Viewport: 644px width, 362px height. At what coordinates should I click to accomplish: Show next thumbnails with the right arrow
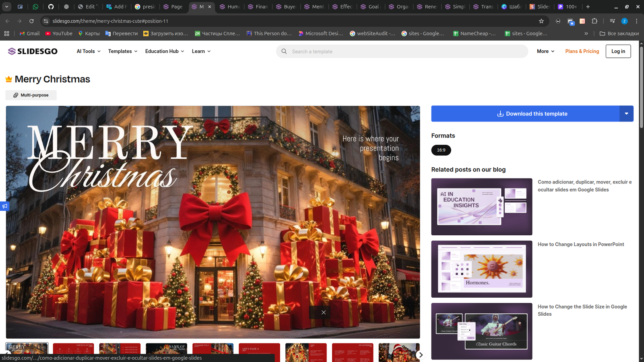pyautogui.click(x=421, y=355)
